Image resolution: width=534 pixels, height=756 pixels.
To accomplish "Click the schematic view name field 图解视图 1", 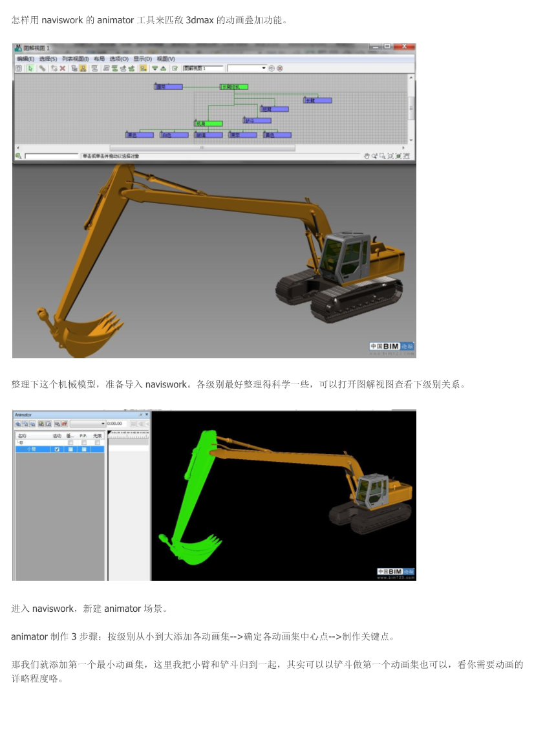I will (204, 68).
